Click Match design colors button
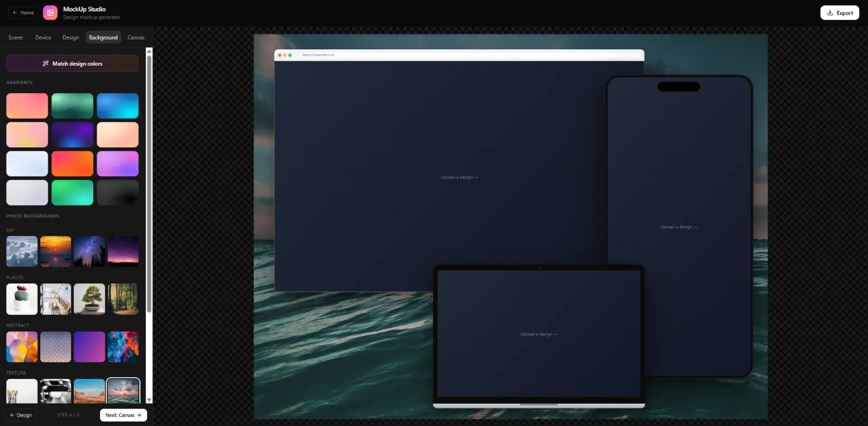Viewport: 868px width, 426px height. pyautogui.click(x=72, y=63)
